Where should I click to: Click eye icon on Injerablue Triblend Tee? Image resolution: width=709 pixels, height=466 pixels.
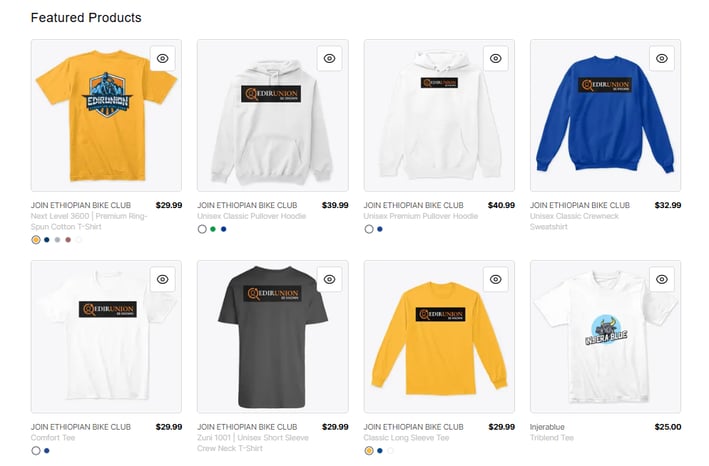coord(662,279)
